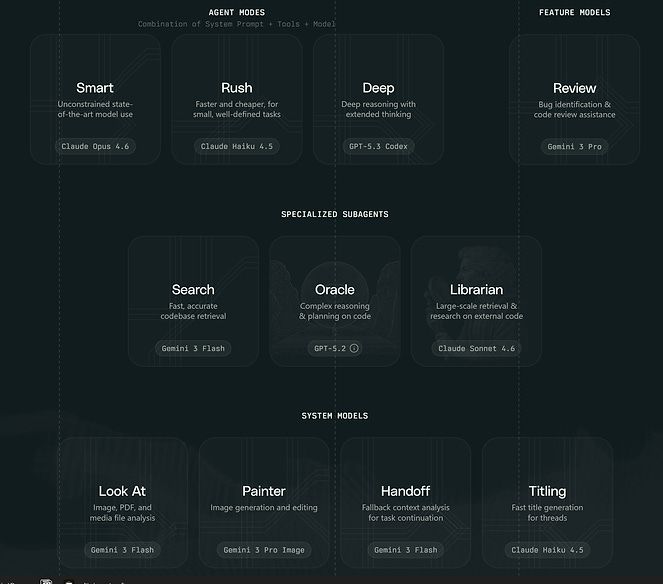Click the Claude Opus 4.6 model badge
The width and height of the screenshot is (663, 584).
[x=95, y=146]
